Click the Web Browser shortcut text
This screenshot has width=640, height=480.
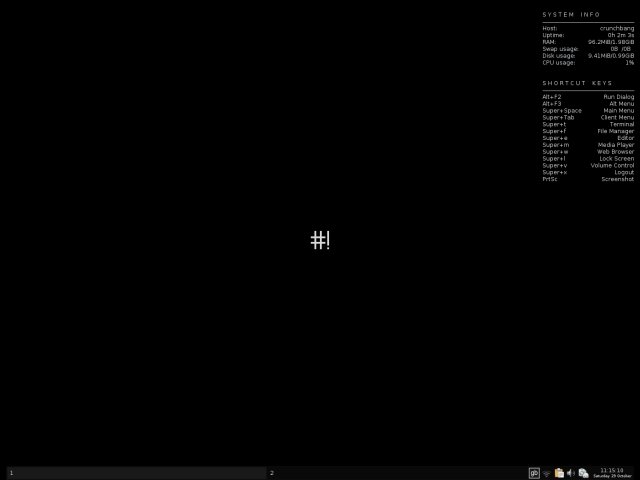tap(616, 152)
